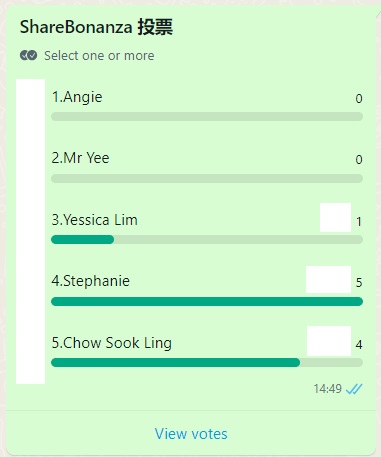Screen dimensions: 381x457
Task: Click voter avatars beside Stephanie's count
Action: coord(328,279)
